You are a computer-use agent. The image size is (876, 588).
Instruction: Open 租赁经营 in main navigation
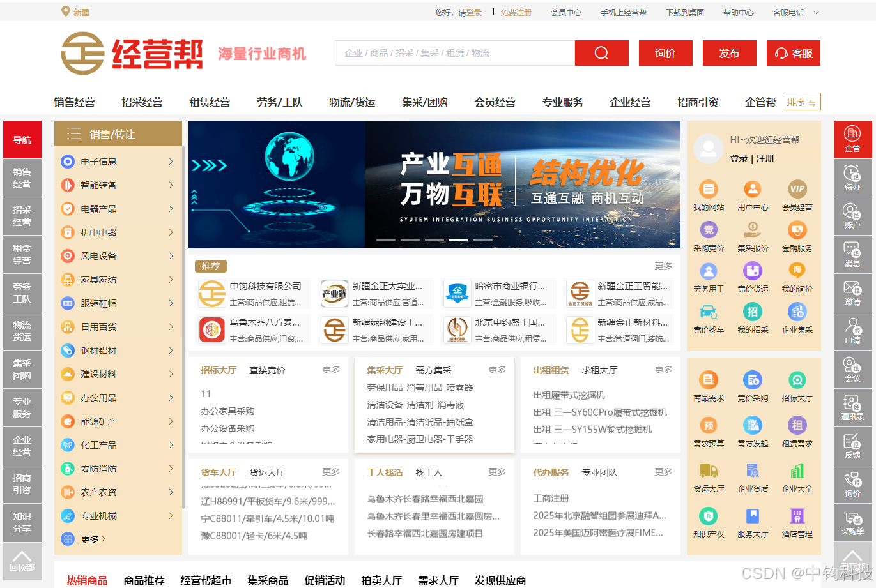tap(210, 102)
